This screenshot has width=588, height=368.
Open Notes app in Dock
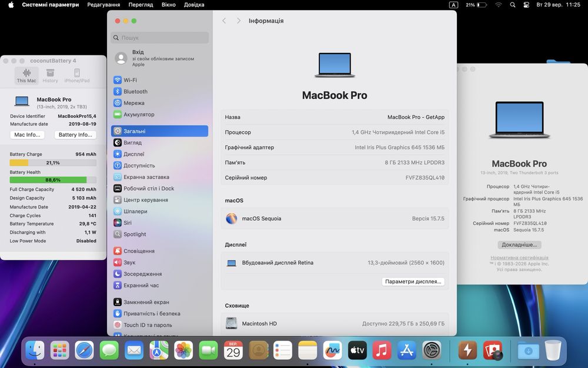[308, 350]
